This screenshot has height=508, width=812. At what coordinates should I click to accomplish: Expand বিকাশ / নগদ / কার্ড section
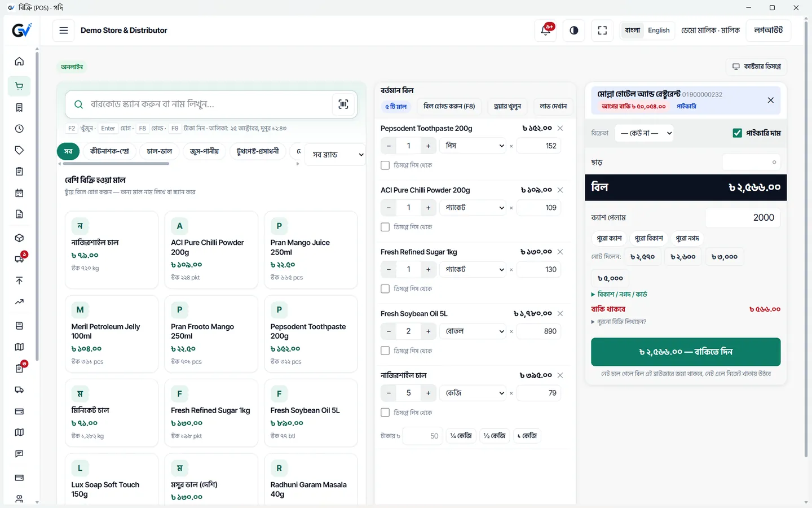(x=619, y=294)
